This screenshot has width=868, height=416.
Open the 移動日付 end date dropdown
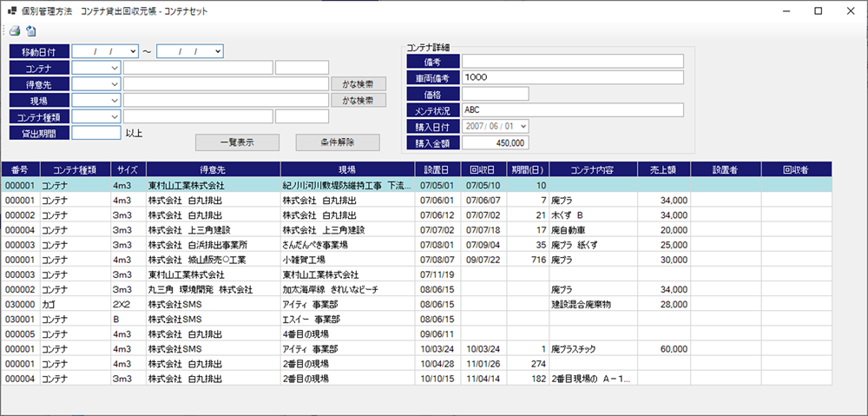tap(218, 51)
